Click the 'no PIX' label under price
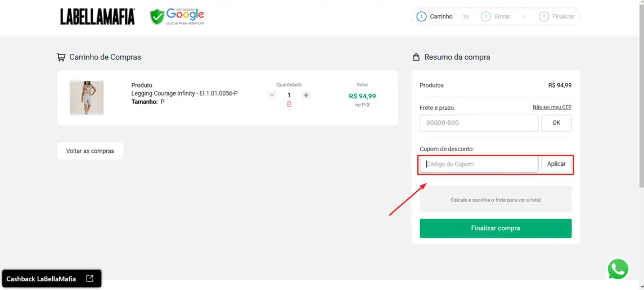644x290 pixels. 362,105
